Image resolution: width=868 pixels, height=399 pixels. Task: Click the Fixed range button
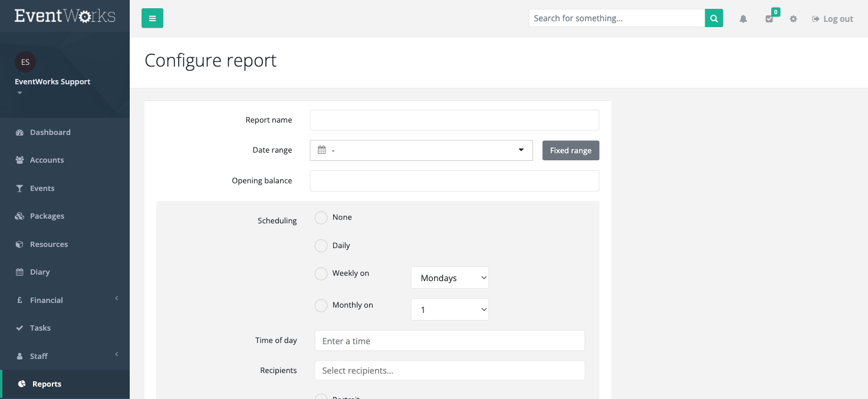tap(571, 150)
